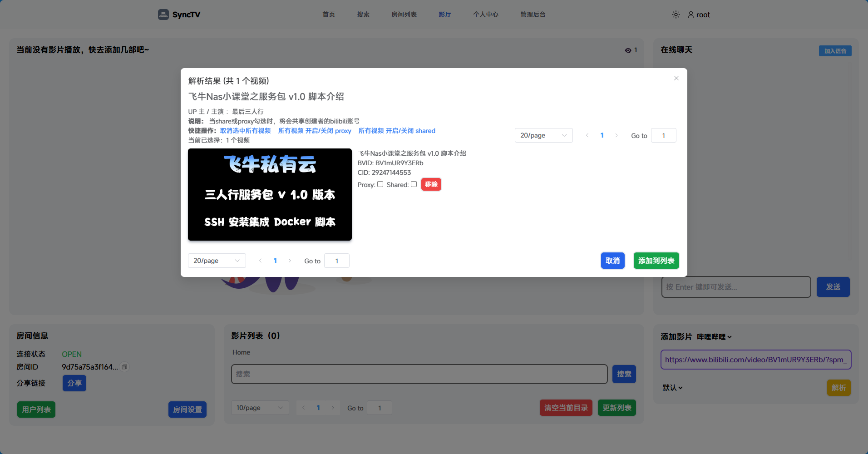Image resolution: width=868 pixels, height=454 pixels.
Task: Click the red 移除 button
Action: click(431, 184)
